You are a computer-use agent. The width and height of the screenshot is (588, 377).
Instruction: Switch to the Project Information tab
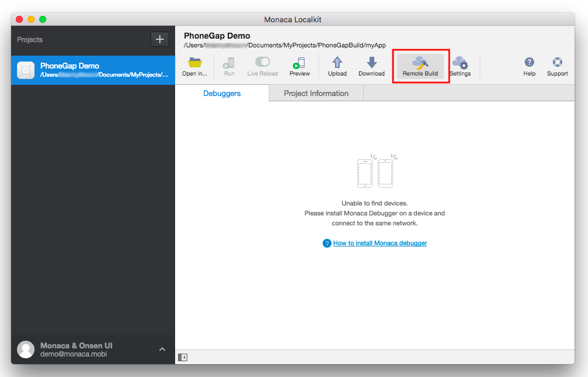tap(316, 94)
